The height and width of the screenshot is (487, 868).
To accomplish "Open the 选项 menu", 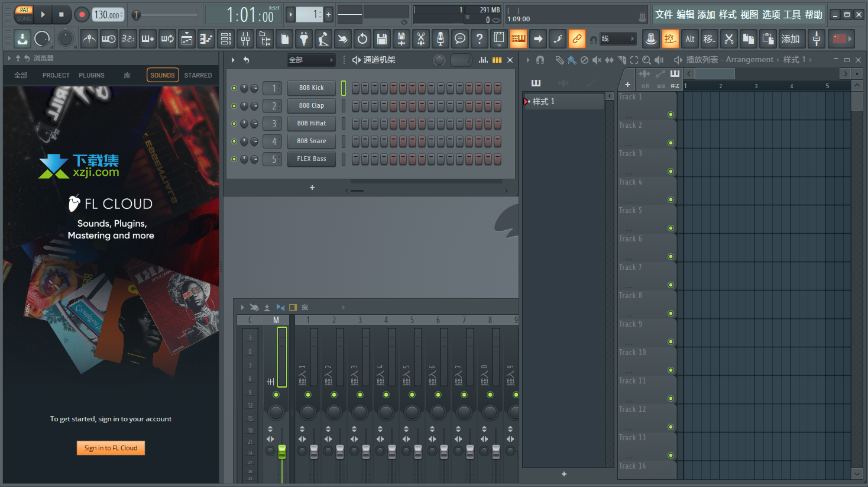I will pyautogui.click(x=770, y=14).
